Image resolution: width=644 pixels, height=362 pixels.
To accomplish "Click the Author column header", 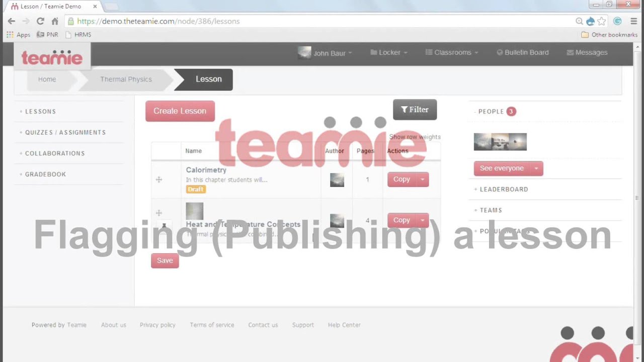I will click(x=335, y=151).
